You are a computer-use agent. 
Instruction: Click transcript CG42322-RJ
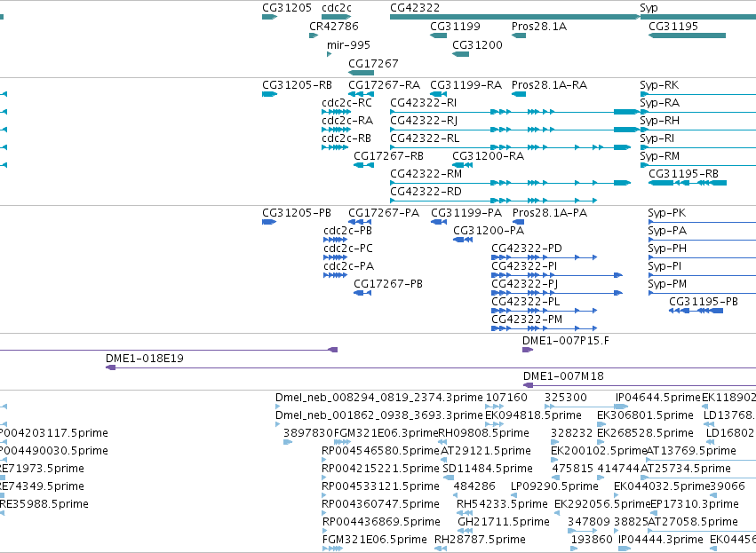point(515,130)
